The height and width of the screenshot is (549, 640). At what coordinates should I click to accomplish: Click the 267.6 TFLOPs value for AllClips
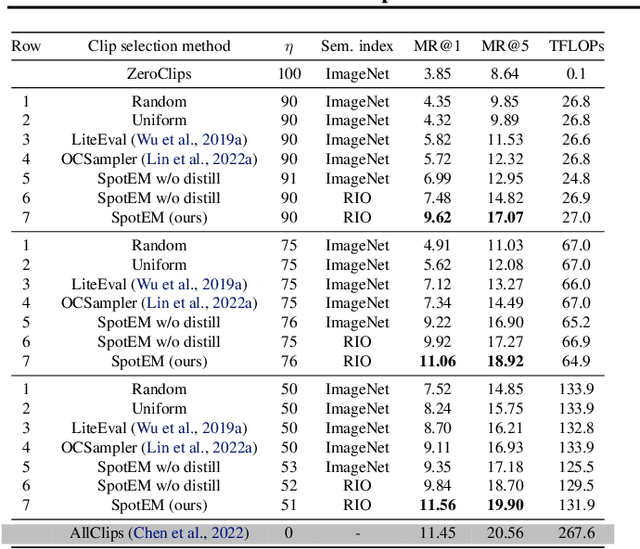pyautogui.click(x=576, y=533)
